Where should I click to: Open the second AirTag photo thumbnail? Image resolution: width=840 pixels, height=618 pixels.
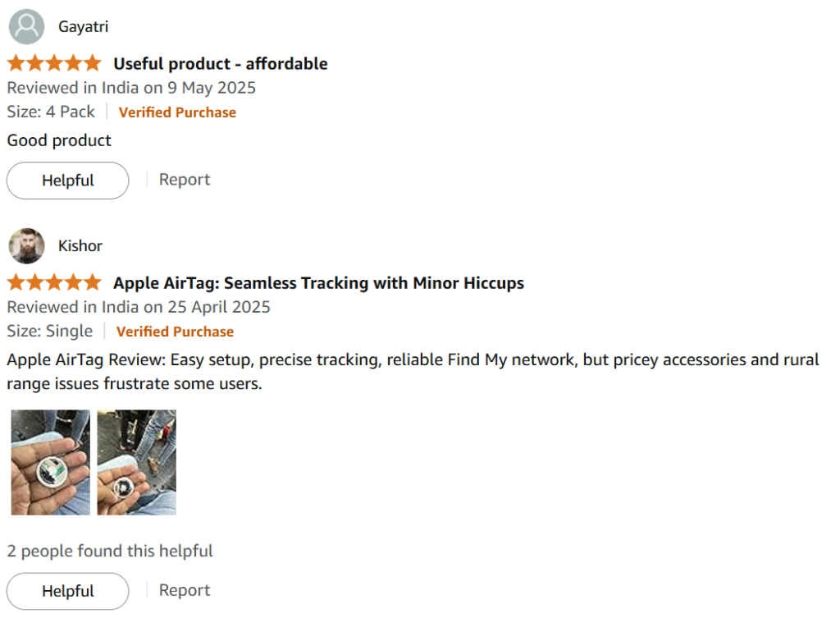137,463
